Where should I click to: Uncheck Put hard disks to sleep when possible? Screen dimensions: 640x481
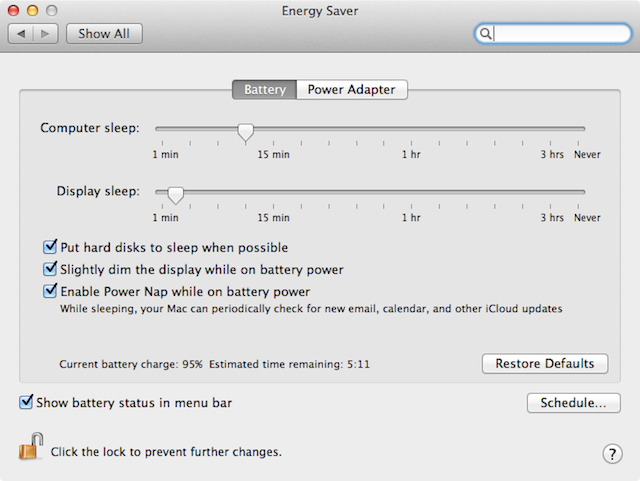click(50, 247)
